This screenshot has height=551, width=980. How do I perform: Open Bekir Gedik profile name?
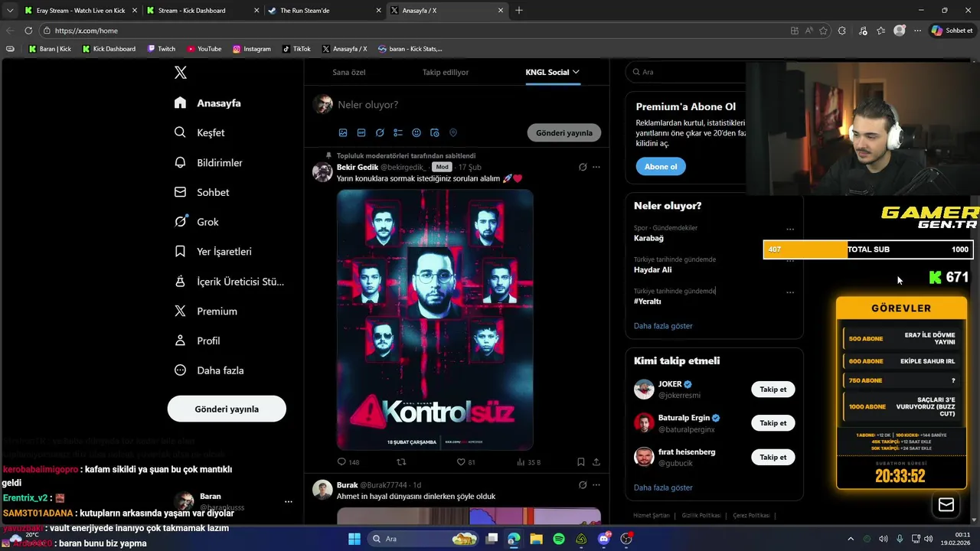click(x=358, y=167)
